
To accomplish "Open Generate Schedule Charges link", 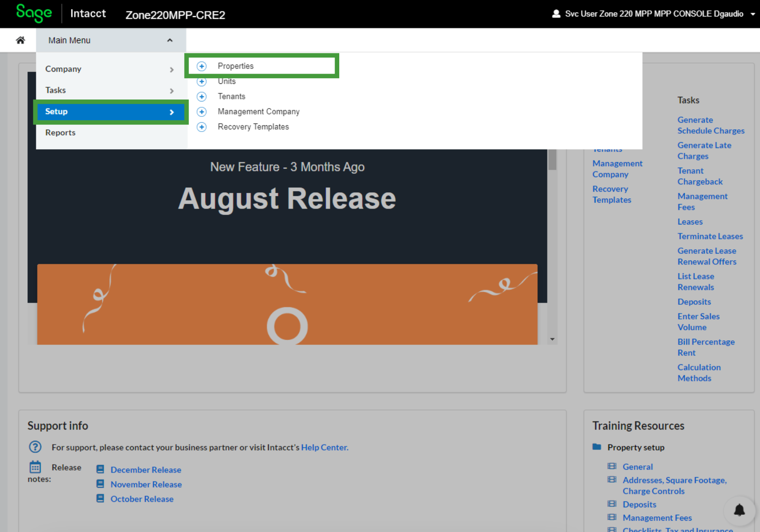I will pos(711,125).
